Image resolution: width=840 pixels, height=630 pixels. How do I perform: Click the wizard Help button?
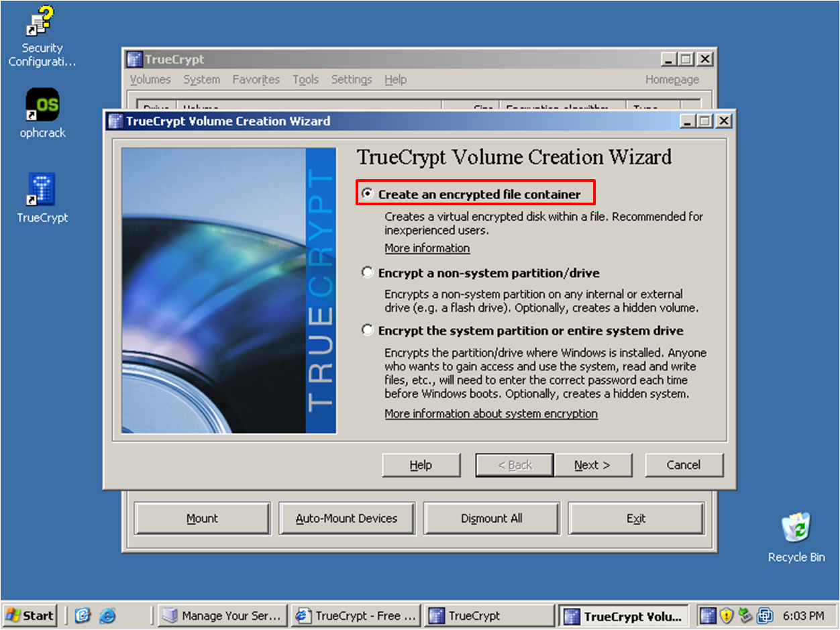[x=421, y=465]
